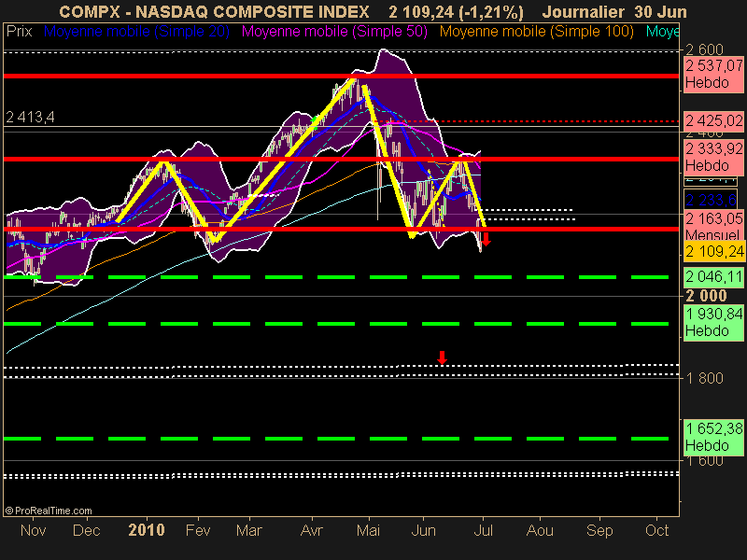This screenshot has width=747, height=560.
Task: Click the red down arrow near Jul
Action: tap(486, 238)
